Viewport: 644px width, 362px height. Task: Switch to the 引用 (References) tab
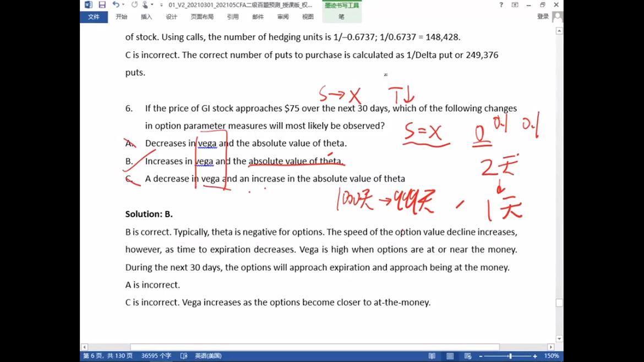[232, 17]
